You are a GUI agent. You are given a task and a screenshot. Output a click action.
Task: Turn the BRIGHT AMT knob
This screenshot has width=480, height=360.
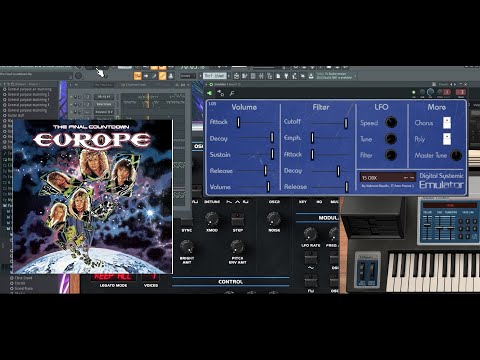click(x=187, y=247)
